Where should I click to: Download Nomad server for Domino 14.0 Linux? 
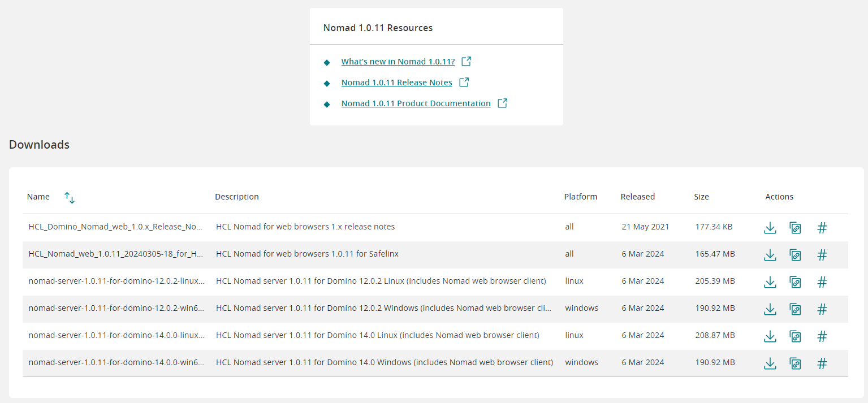tap(770, 336)
